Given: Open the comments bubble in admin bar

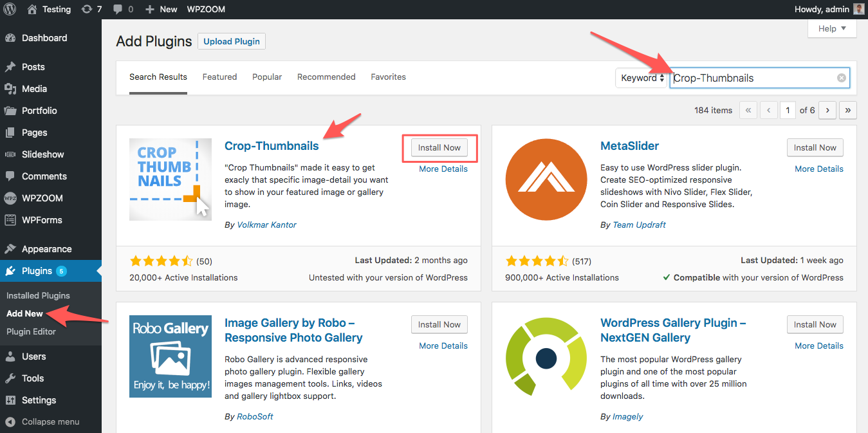Looking at the screenshot, I should point(123,9).
